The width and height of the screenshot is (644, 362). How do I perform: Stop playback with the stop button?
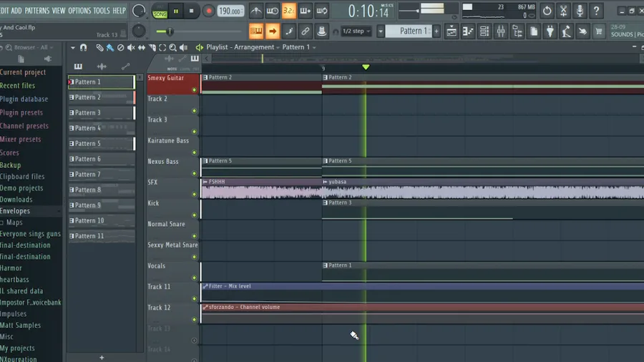click(x=191, y=11)
